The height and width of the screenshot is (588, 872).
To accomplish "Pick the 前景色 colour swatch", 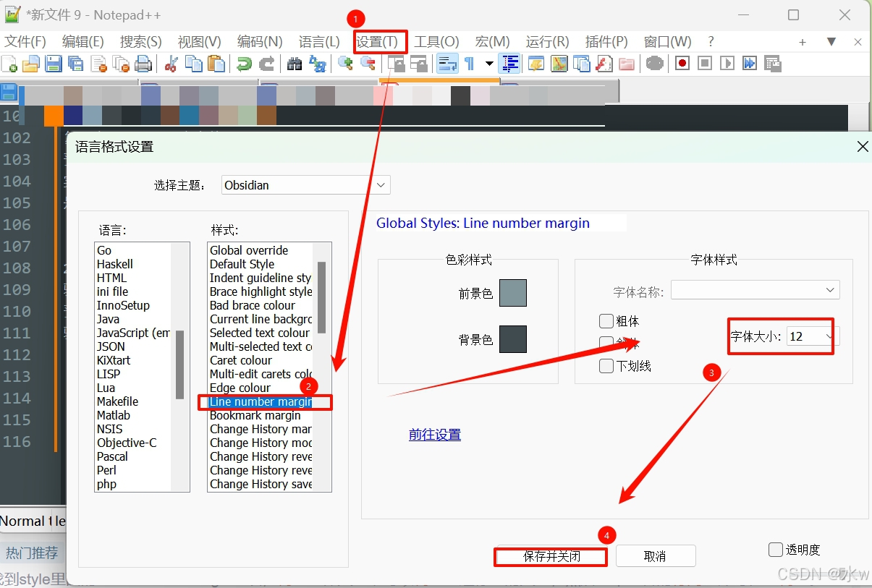I will point(513,293).
